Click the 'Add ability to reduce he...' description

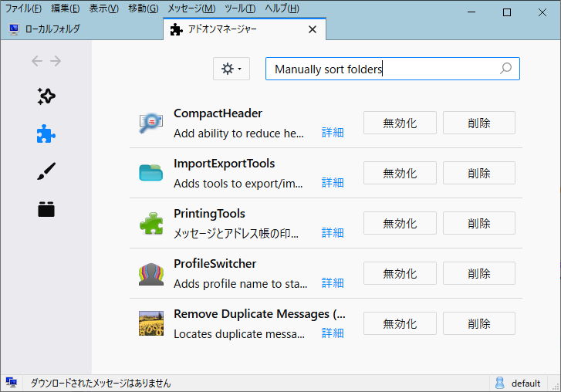[238, 133]
